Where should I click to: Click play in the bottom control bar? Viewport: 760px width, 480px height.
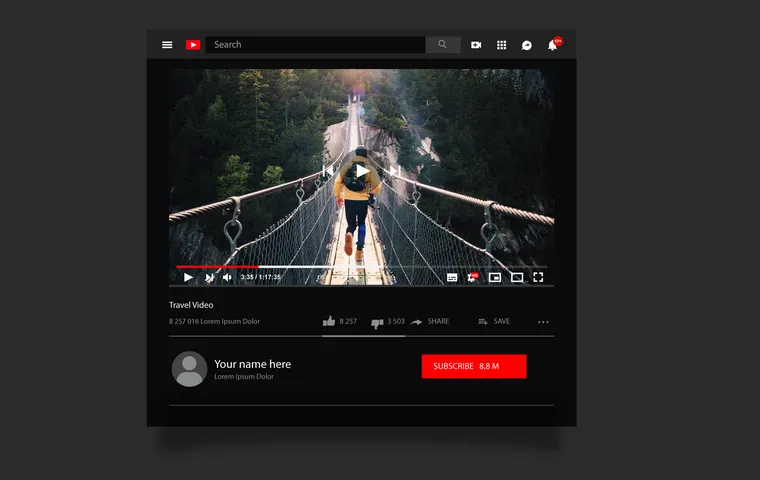coord(188,277)
